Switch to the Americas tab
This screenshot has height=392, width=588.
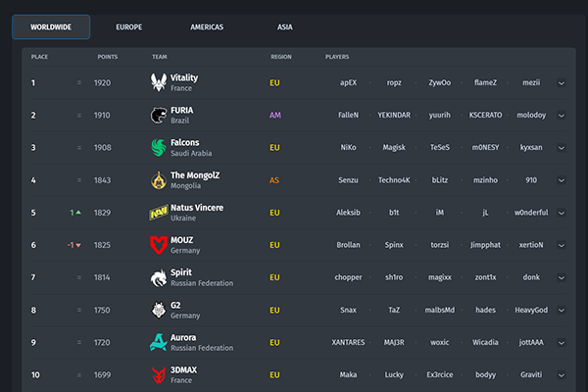[205, 27]
